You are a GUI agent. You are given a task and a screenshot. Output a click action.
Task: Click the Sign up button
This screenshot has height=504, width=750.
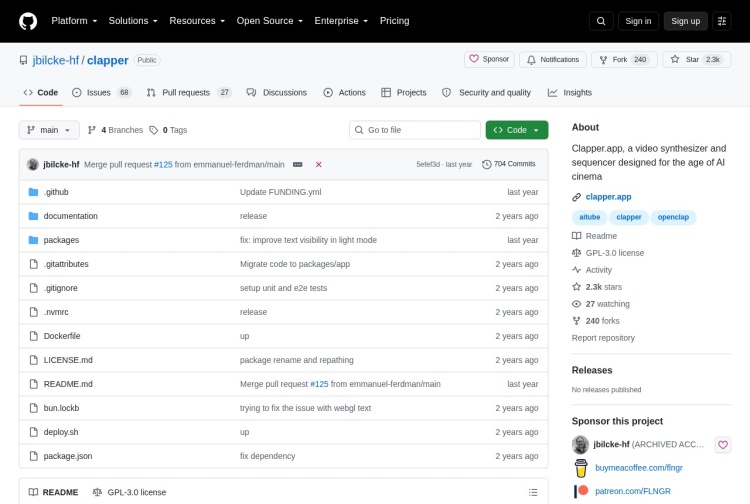coord(685,21)
